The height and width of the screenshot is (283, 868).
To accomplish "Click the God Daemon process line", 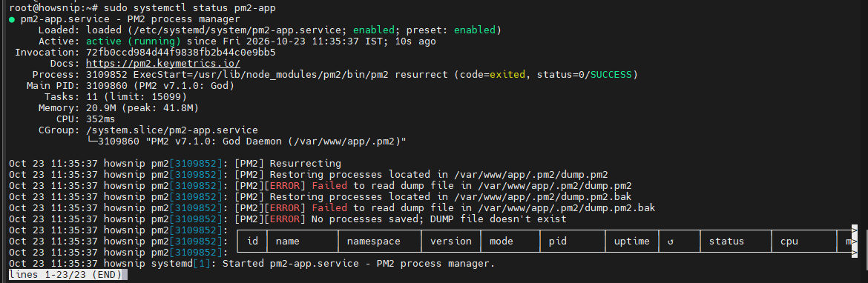I will 247,141.
